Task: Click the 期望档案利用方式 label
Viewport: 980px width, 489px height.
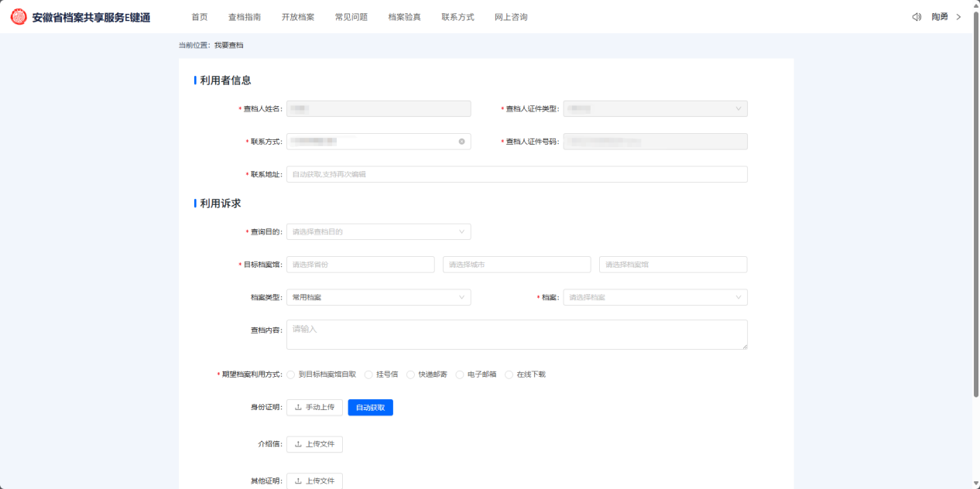Action: pyautogui.click(x=252, y=374)
